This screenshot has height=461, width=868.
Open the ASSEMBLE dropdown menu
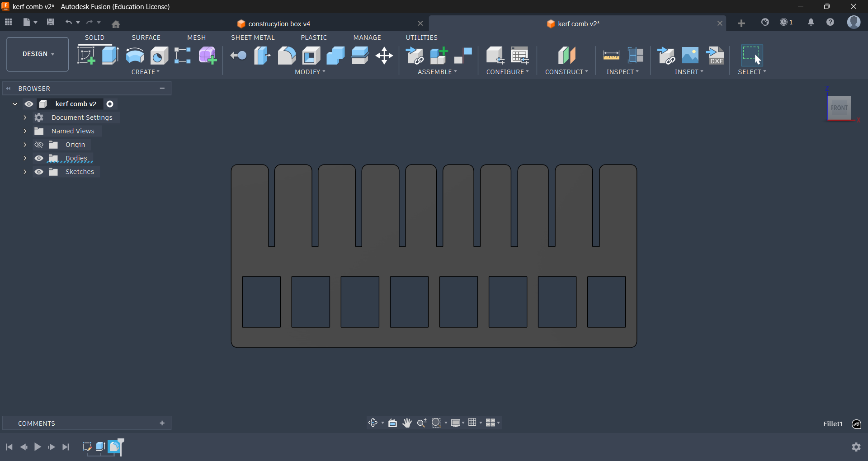click(437, 72)
